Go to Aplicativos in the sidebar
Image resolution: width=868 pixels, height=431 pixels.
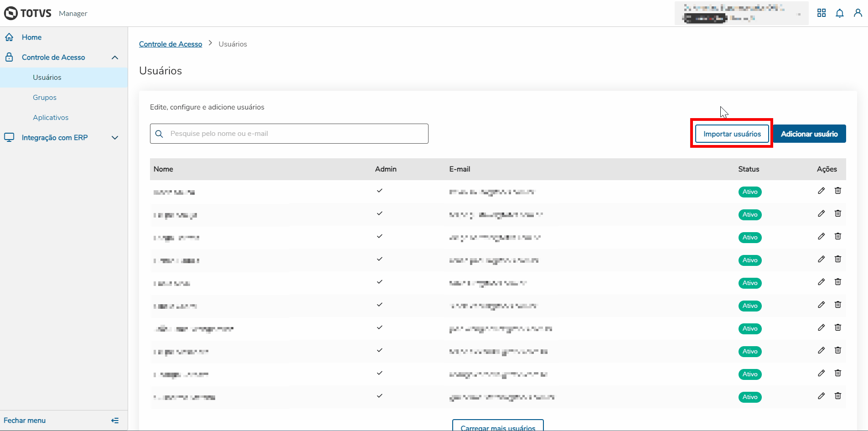[51, 118]
